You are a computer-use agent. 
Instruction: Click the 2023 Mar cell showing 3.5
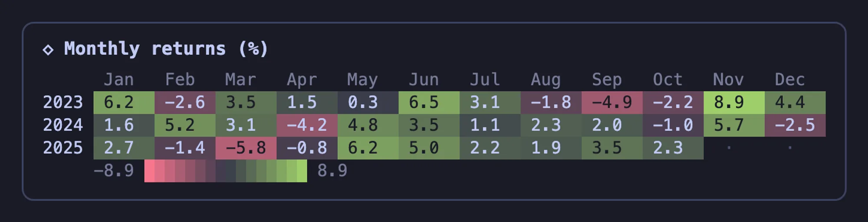coord(246,103)
